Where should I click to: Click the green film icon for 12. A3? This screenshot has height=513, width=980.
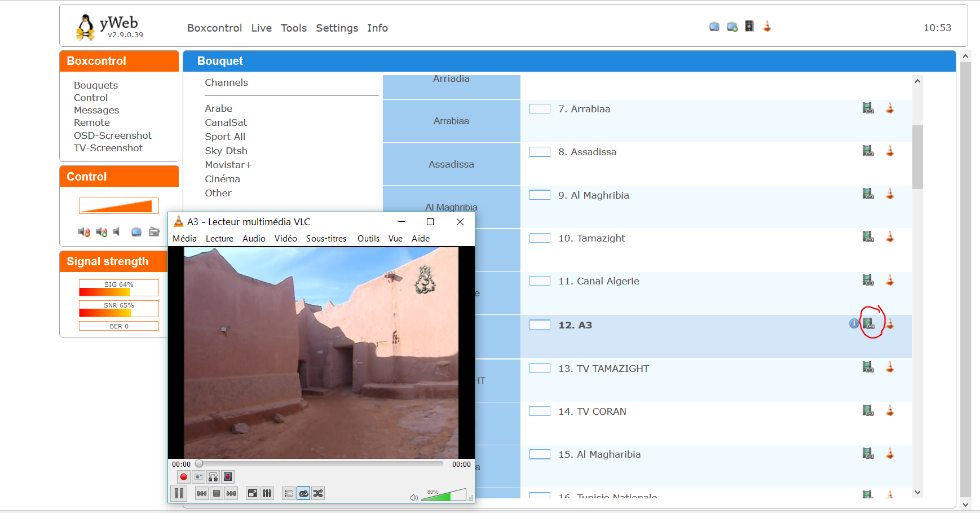(x=869, y=323)
